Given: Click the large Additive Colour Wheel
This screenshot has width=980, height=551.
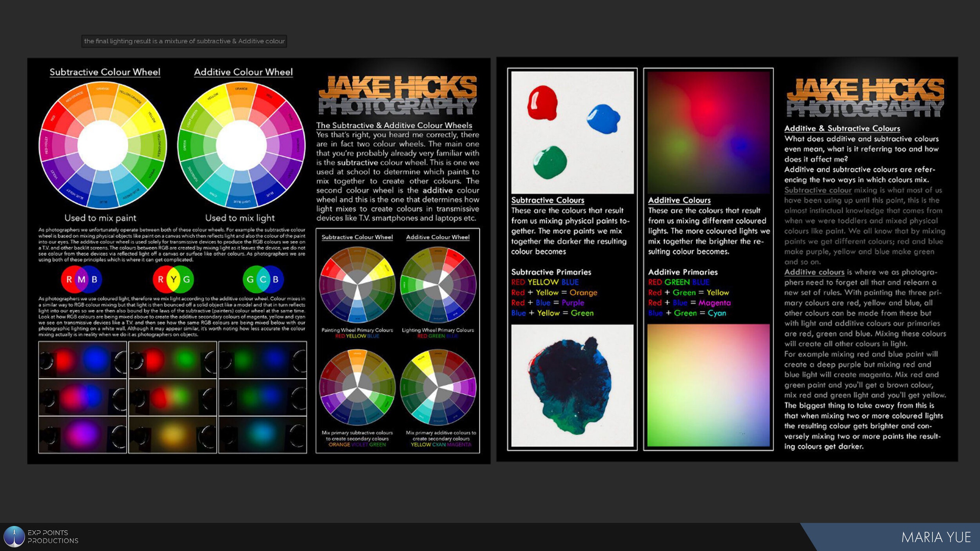Looking at the screenshot, I should 241,145.
